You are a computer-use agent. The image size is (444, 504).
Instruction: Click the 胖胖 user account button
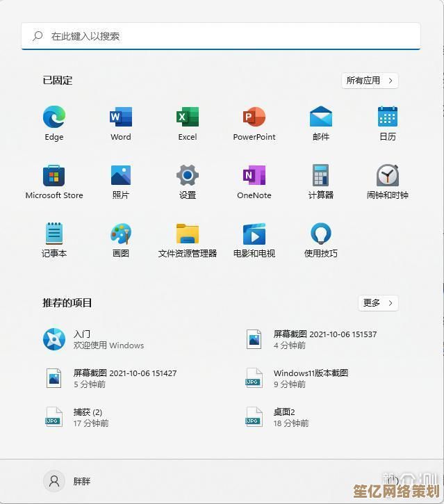tap(68, 481)
